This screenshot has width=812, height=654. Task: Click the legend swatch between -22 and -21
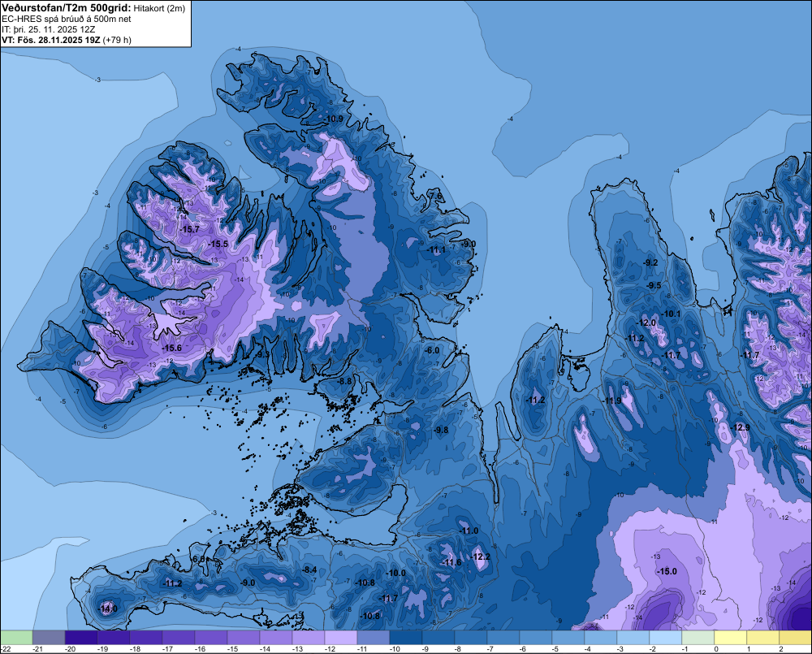(x=16, y=638)
